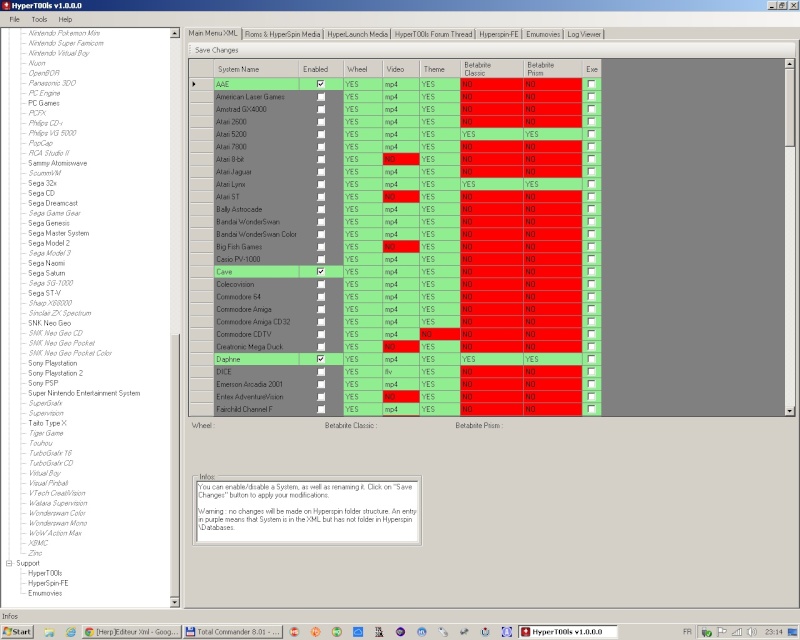The image size is (800, 640).
Task: Click the Infos text box
Action: [308, 511]
